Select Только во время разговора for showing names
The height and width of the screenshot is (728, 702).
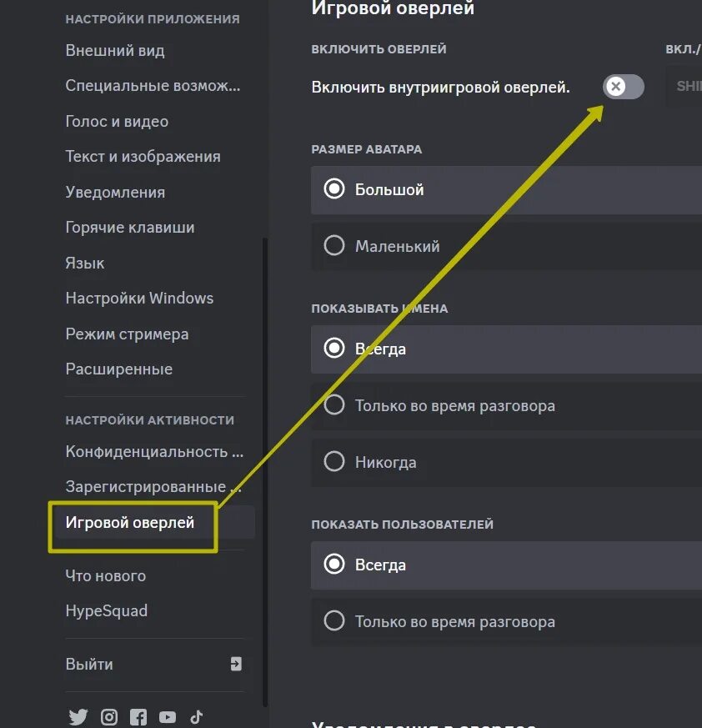[334, 406]
